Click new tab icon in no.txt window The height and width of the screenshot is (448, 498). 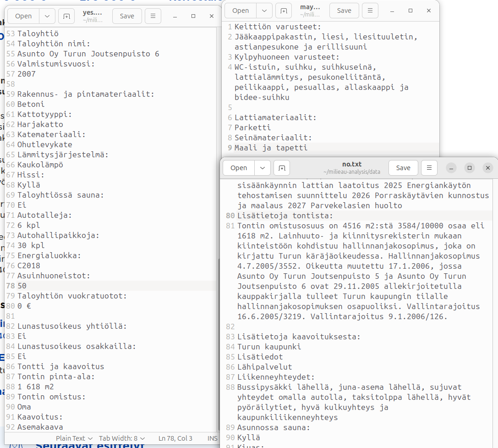click(x=282, y=168)
